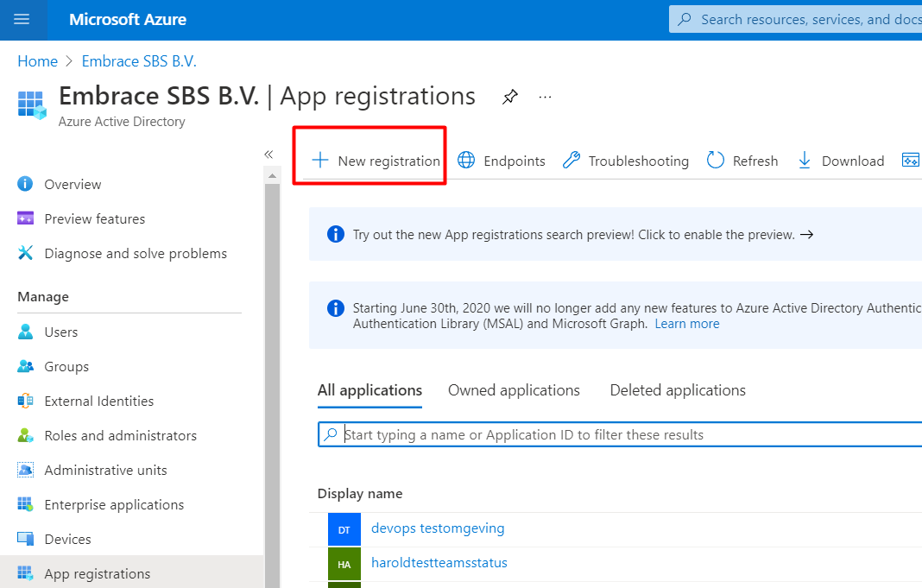Viewport: 922px width, 588px height.
Task: Click the sidebar scrollbar up arrow
Action: 272,176
